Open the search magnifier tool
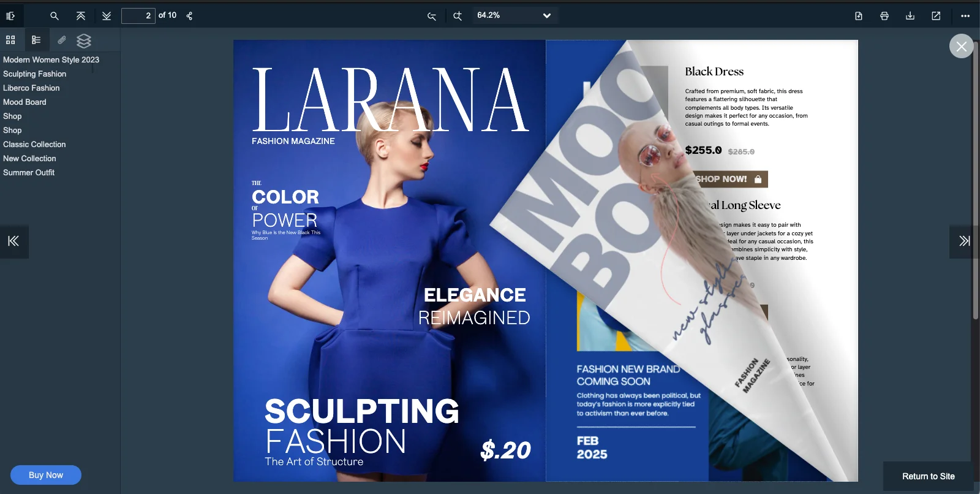Screen dimensions: 980x494 [55, 16]
